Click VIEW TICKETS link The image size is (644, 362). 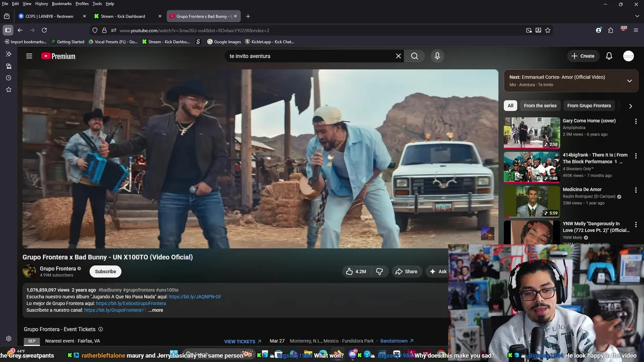point(243,341)
